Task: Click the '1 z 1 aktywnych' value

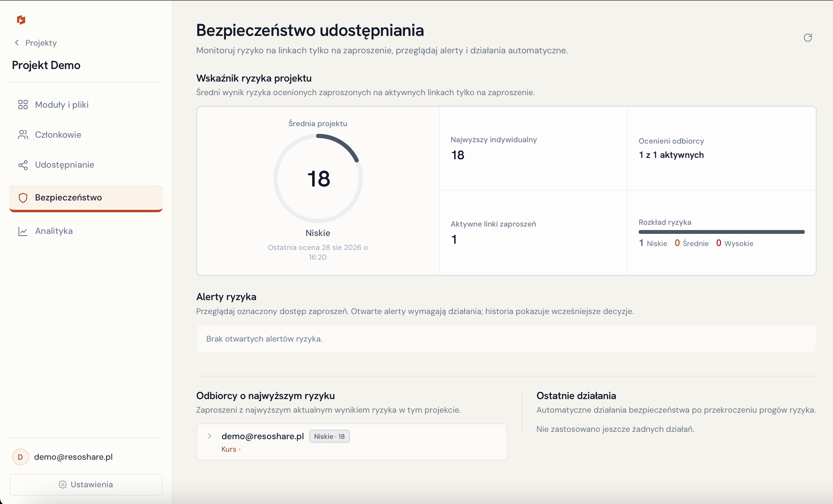Action: (x=671, y=155)
